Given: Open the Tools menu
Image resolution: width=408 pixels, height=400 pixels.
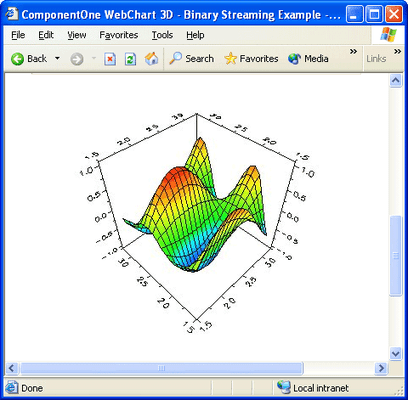Looking at the screenshot, I should click(162, 35).
